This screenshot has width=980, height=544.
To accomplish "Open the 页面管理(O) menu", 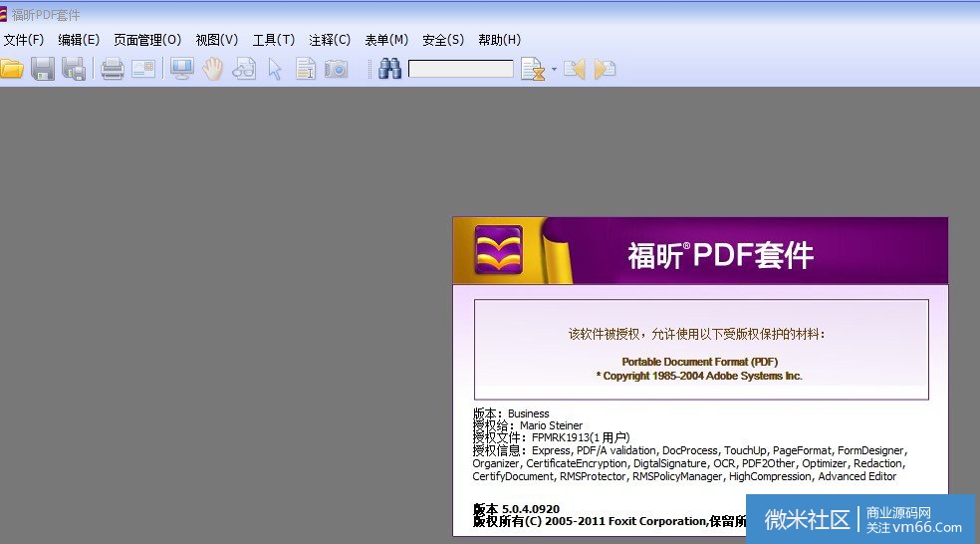I will (x=147, y=40).
